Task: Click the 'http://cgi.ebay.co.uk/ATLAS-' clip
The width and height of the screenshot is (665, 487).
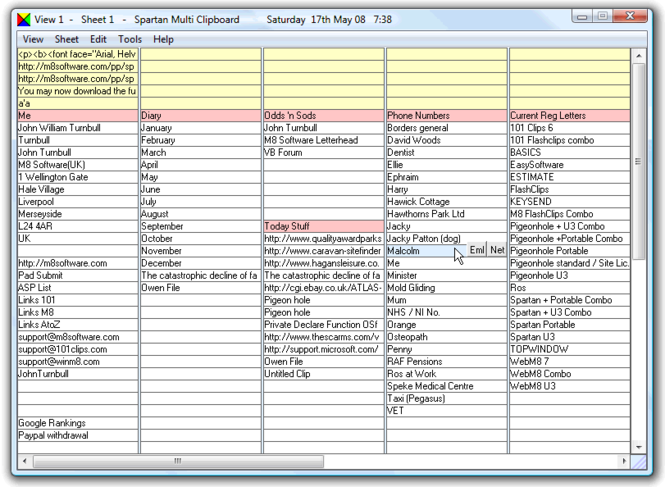Action: point(324,288)
